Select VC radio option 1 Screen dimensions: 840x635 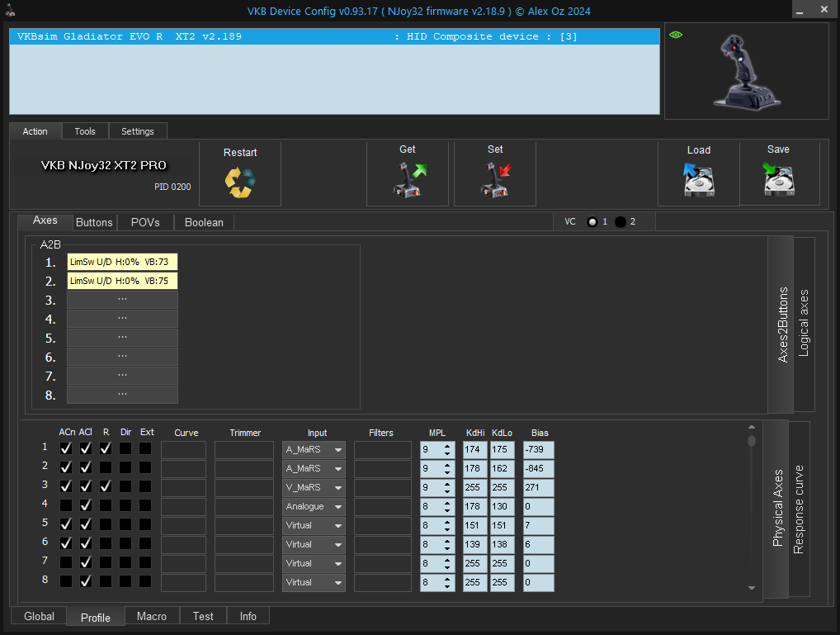pyautogui.click(x=592, y=222)
